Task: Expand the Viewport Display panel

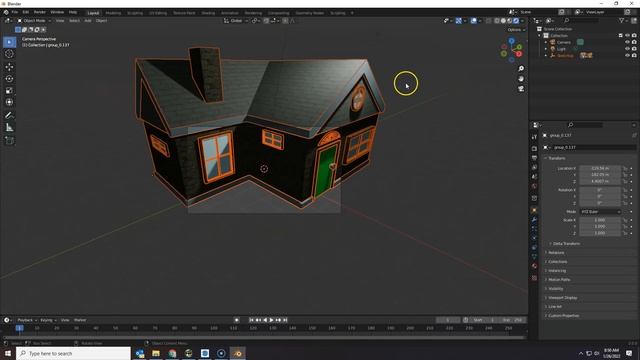Action: [562, 298]
